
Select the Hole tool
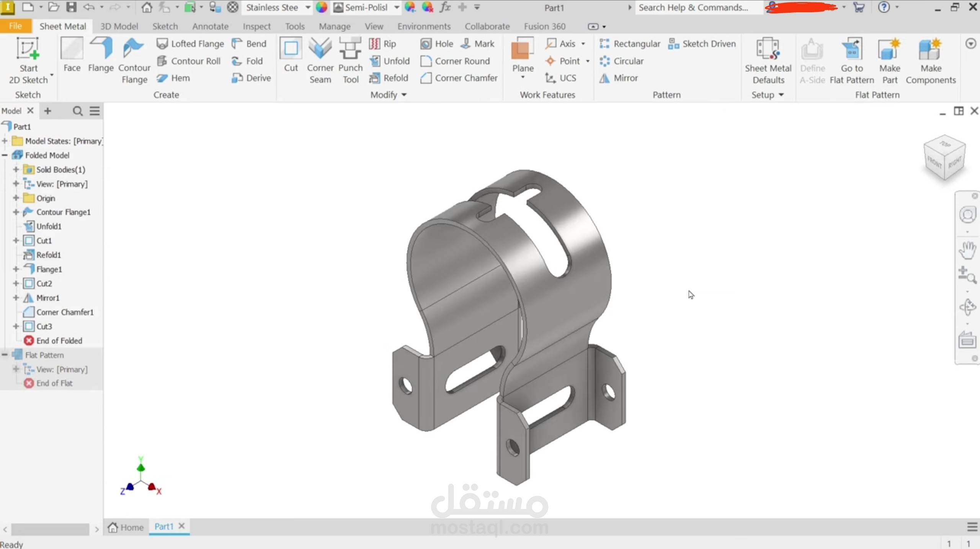tap(437, 44)
